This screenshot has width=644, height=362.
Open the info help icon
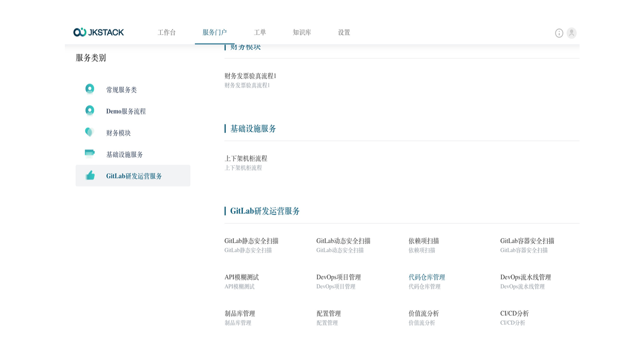(559, 33)
